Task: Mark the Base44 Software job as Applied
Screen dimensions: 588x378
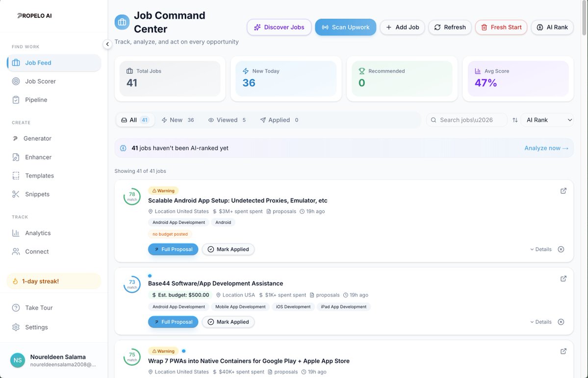Action: point(228,322)
